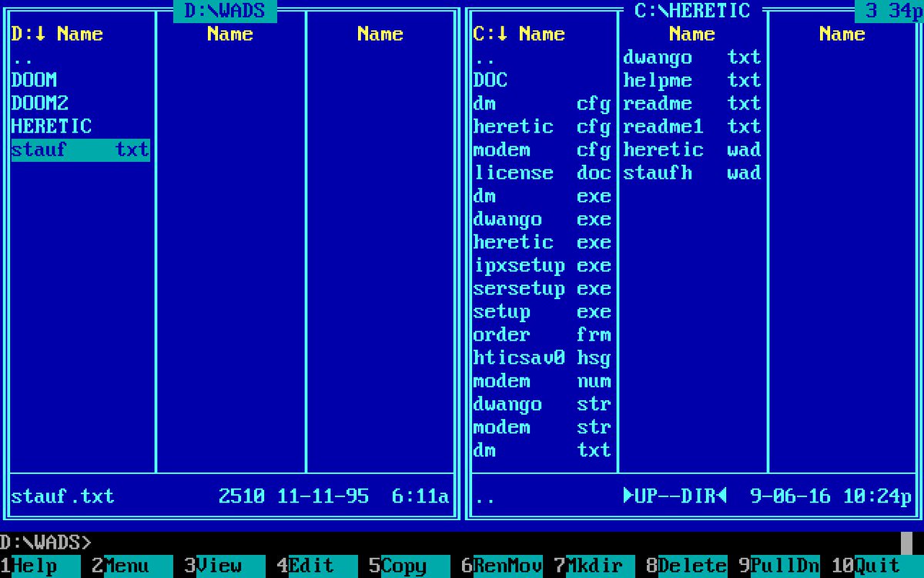Select the helpme txt file
This screenshot has width=924, height=578.
pyautogui.click(x=692, y=80)
